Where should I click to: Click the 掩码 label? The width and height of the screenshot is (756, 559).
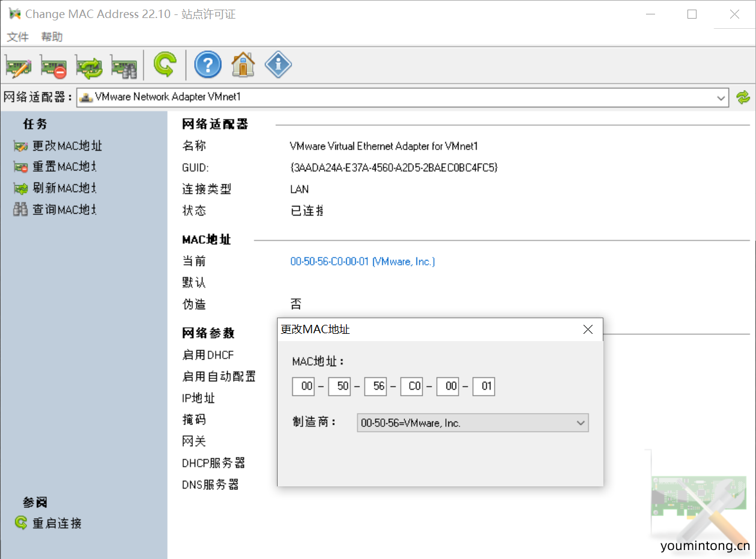coord(194,420)
